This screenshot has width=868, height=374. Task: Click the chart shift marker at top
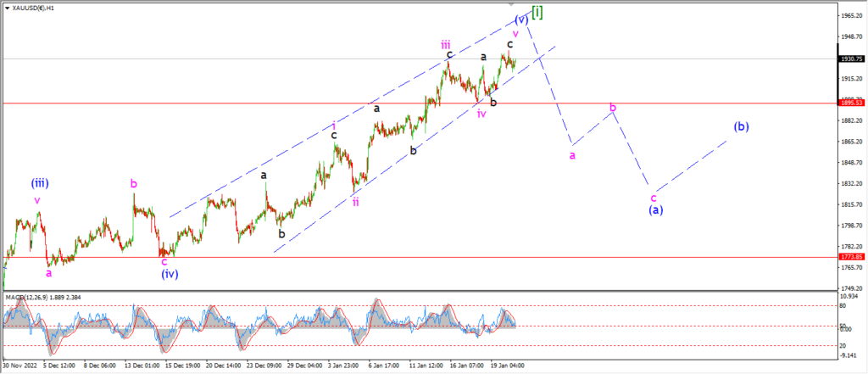coord(511,4)
